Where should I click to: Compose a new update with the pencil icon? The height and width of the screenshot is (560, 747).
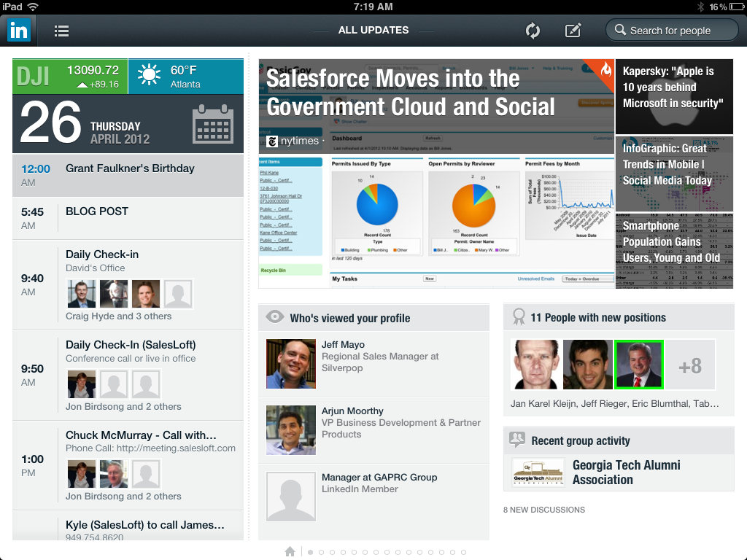[x=573, y=31]
